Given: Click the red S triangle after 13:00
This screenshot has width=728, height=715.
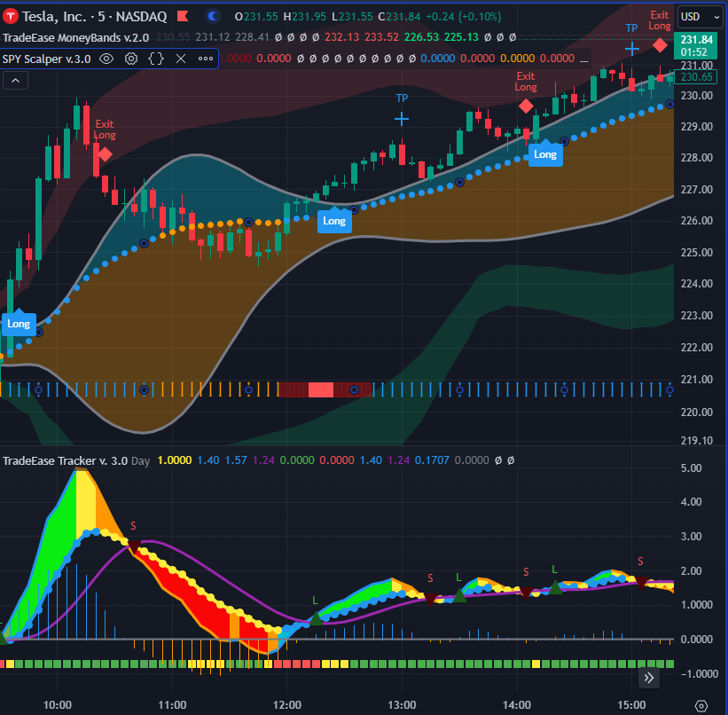Looking at the screenshot, I should (430, 600).
